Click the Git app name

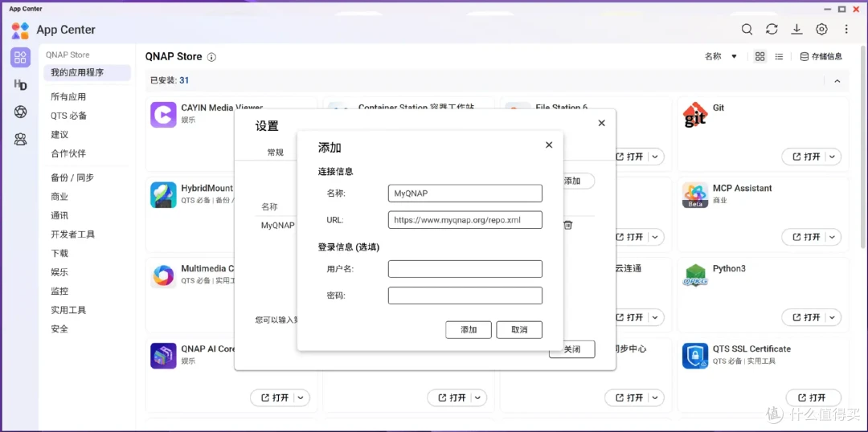pyautogui.click(x=718, y=108)
